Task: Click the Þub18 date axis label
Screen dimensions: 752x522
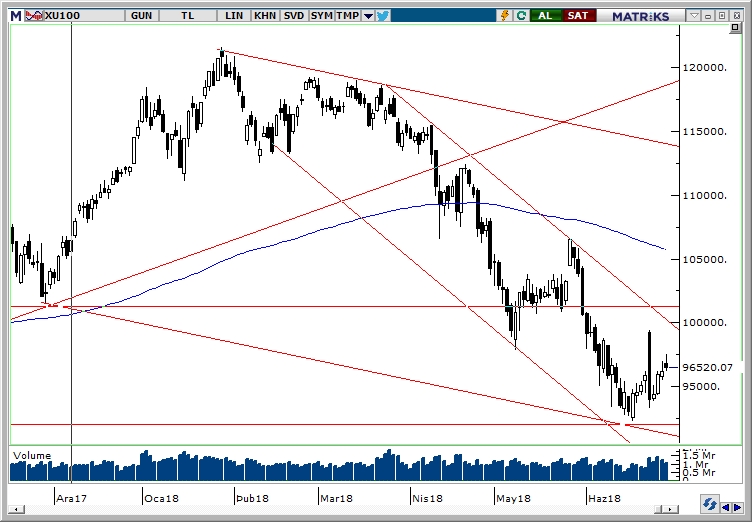Action: click(x=252, y=498)
